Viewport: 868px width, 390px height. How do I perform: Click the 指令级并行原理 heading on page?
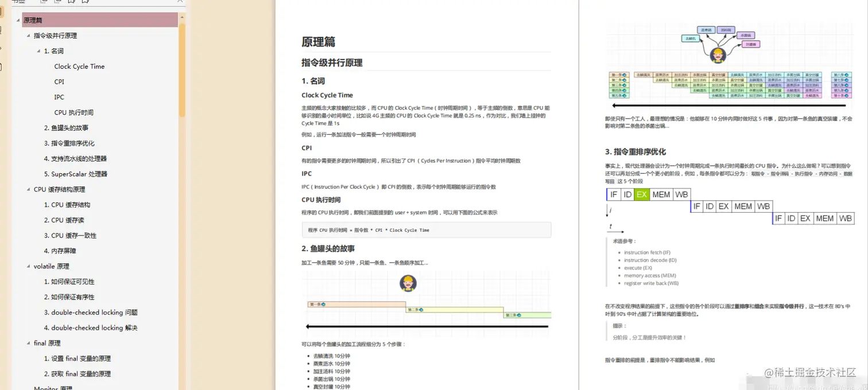pos(332,63)
